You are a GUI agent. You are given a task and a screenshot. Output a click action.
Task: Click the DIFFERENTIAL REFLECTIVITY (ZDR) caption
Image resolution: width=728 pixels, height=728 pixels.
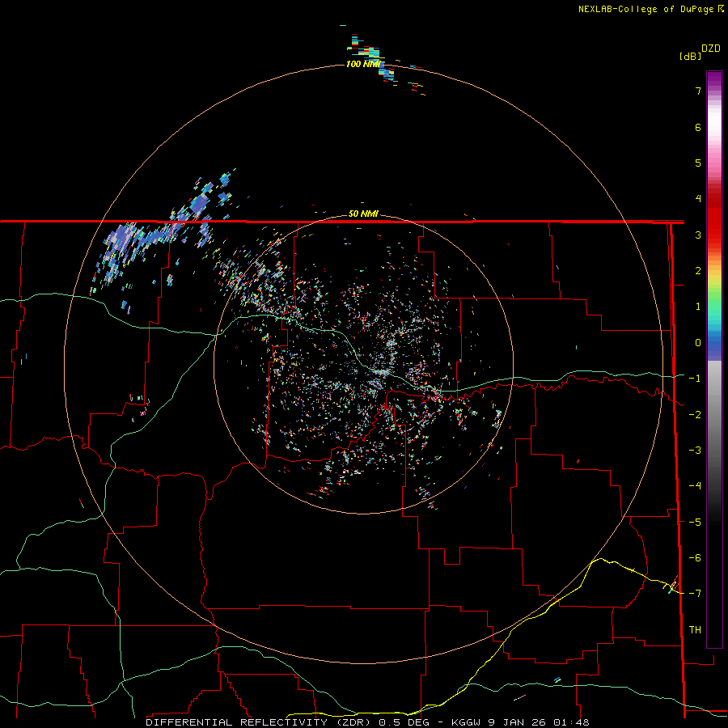point(260,722)
